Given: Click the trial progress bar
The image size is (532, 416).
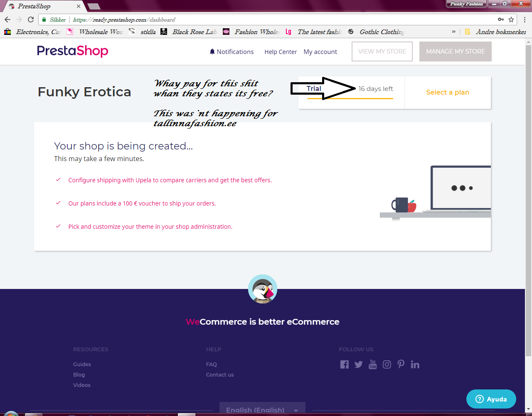Looking at the screenshot, I should [x=350, y=98].
